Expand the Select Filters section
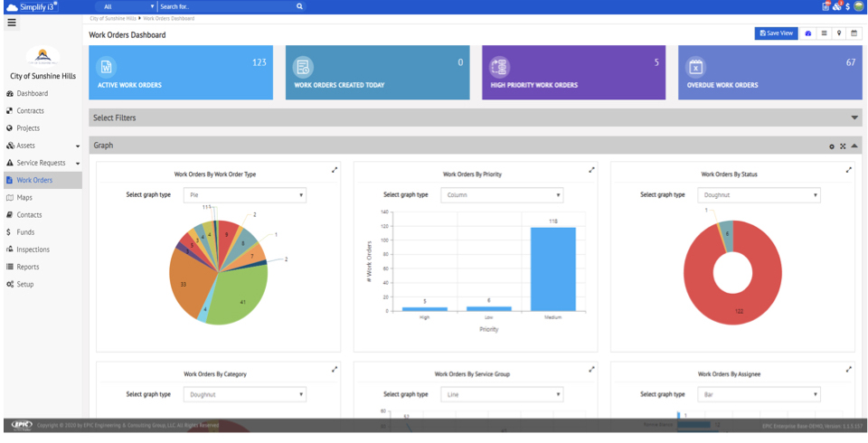 click(854, 118)
